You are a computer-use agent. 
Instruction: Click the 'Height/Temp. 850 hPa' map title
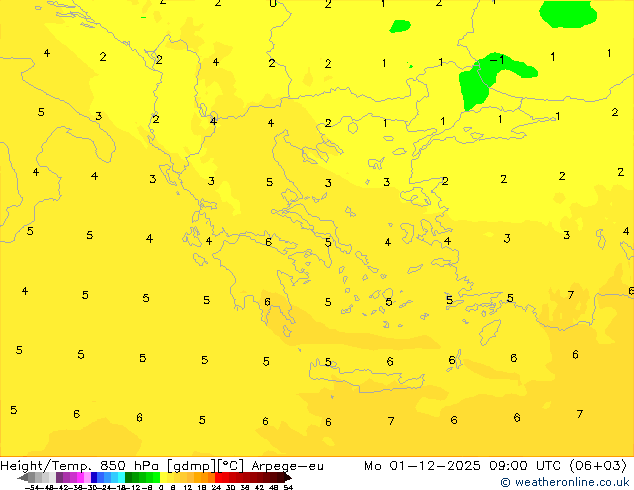(x=81, y=466)
